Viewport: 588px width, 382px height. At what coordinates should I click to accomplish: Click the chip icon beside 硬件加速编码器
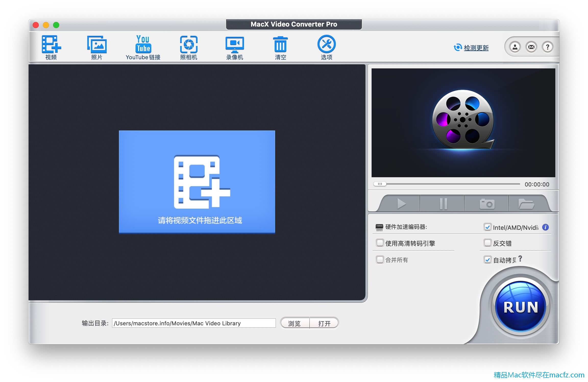pos(379,227)
